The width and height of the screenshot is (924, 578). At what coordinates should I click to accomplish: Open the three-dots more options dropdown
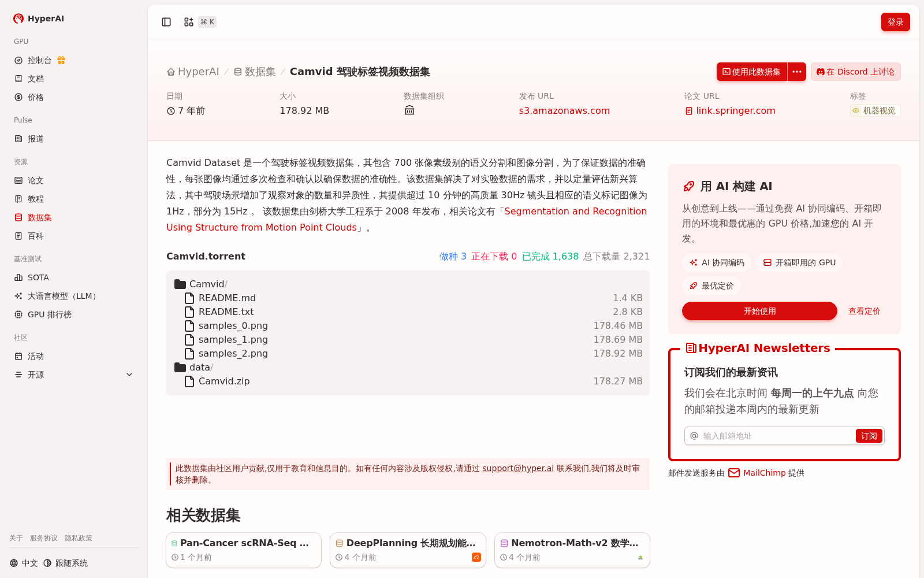pos(797,72)
